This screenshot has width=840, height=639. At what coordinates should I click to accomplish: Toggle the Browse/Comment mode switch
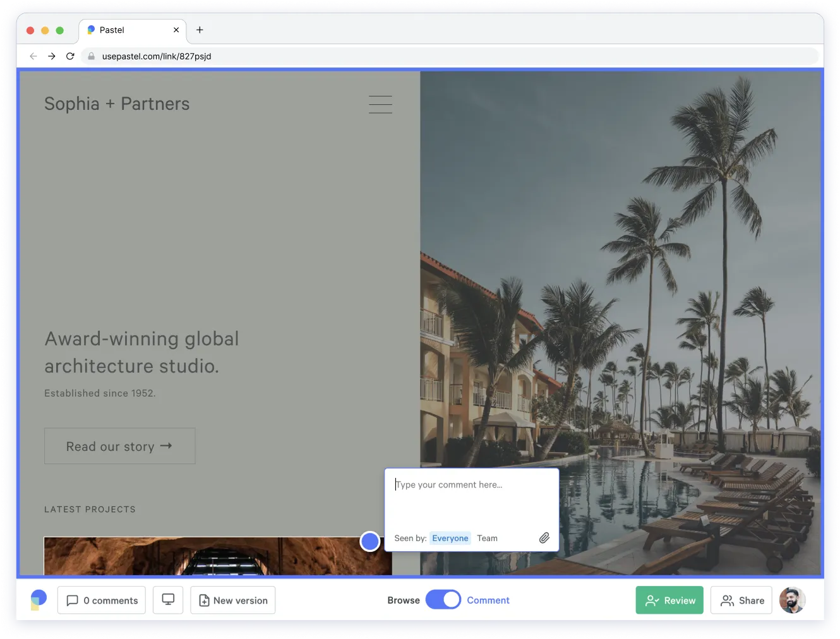point(443,600)
